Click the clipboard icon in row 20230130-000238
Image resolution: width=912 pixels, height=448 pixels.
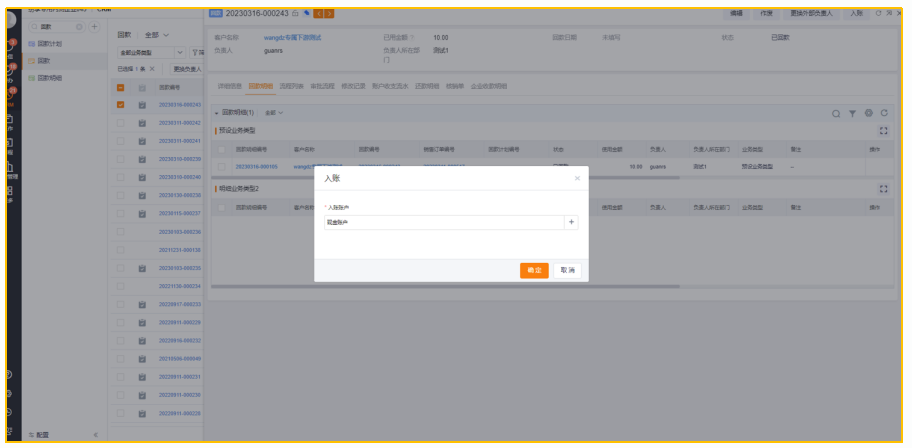[142, 195]
